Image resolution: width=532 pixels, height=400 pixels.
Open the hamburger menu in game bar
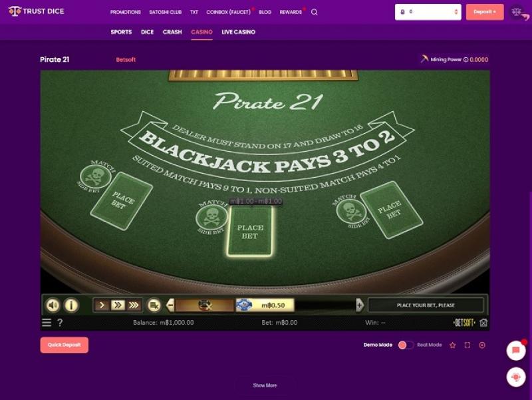[47, 323]
